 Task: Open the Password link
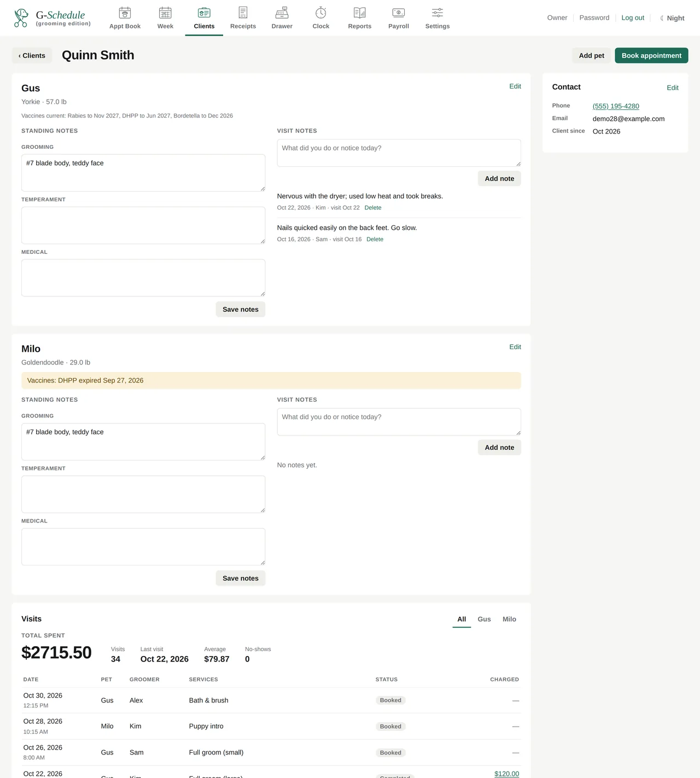point(594,18)
